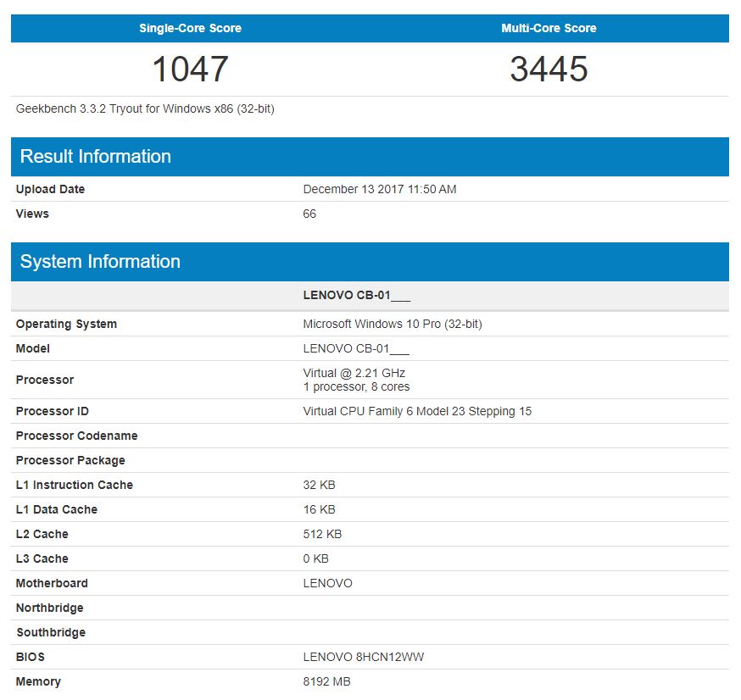The height and width of the screenshot is (700, 741).
Task: Select Microsoft Windows 10 Pro (32-bit) value
Action: (393, 324)
